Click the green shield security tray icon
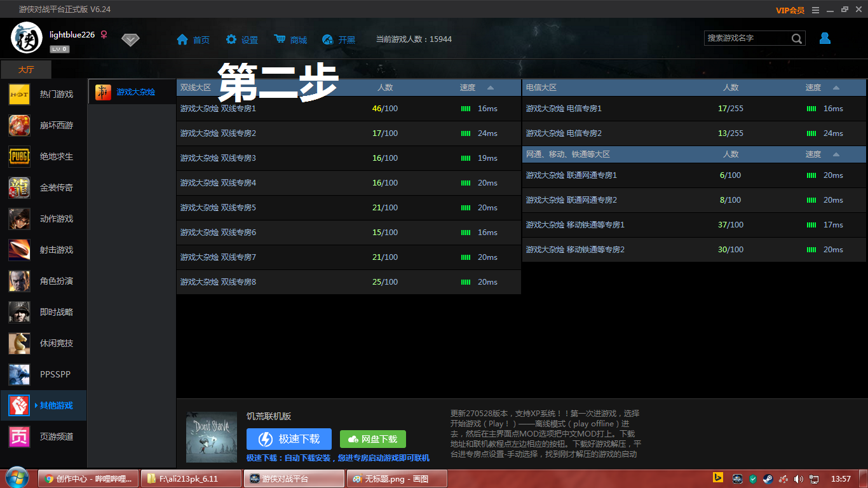Image resolution: width=868 pixels, height=488 pixels. click(x=753, y=478)
